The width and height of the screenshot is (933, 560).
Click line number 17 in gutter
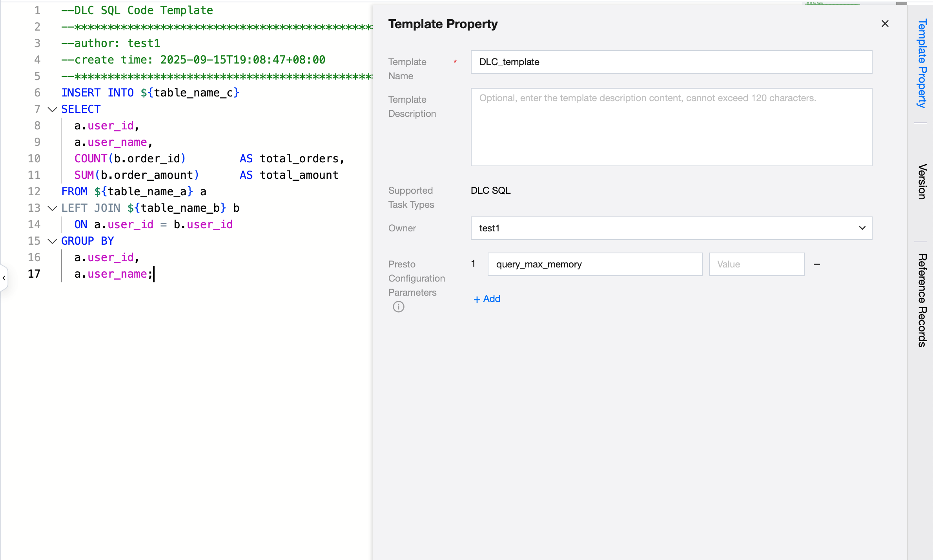[x=34, y=274]
